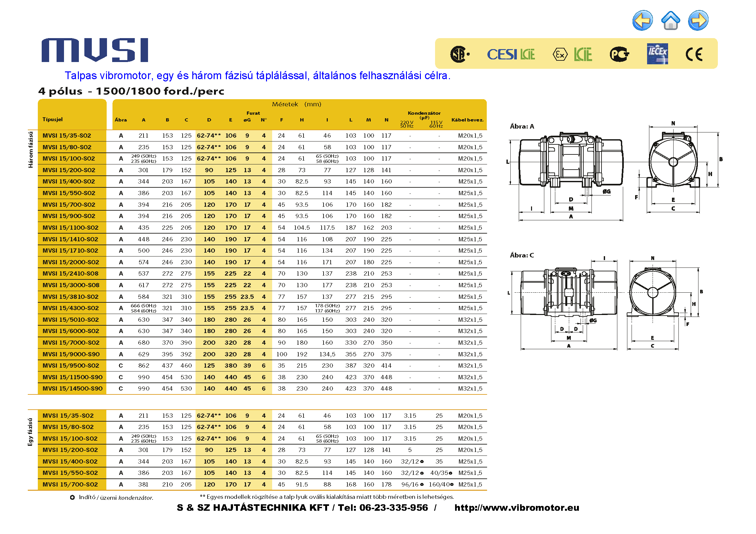
Task: Click the MVSI brand logo
Action: [x=95, y=50]
